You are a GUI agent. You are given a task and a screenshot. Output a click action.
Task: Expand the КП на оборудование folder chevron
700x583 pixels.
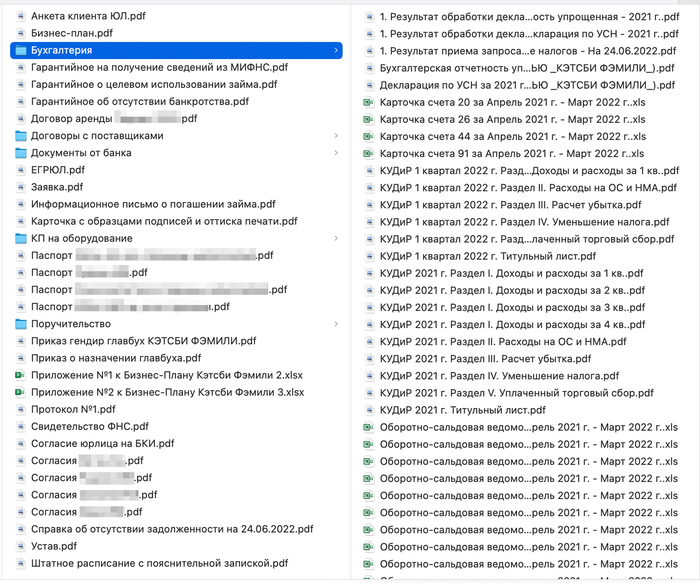(x=336, y=238)
